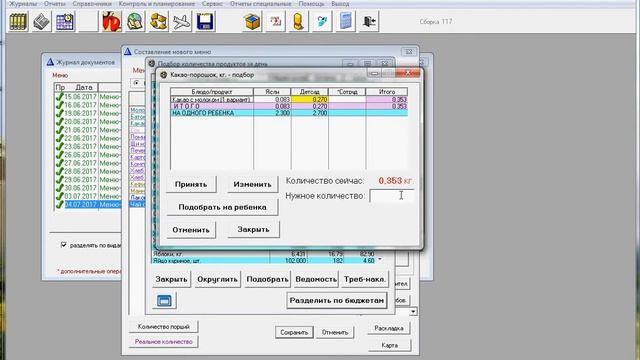Click the Подобрать button

click(x=267, y=280)
